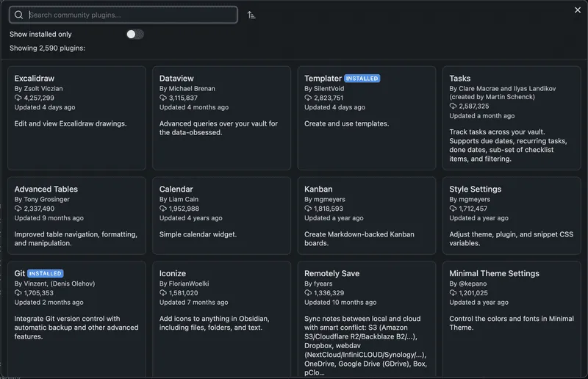Click download icon on Style Settings card
Viewport: 588px width, 379px height.
(453, 209)
